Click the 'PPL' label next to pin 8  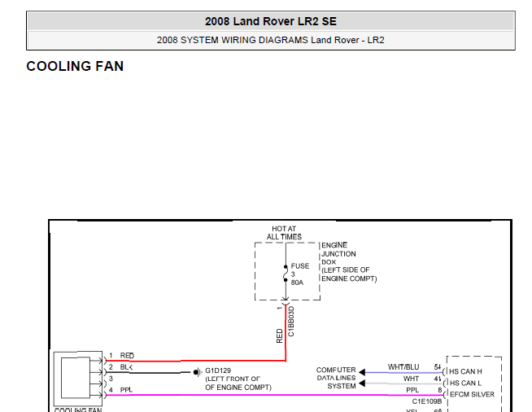pyautogui.click(x=412, y=390)
